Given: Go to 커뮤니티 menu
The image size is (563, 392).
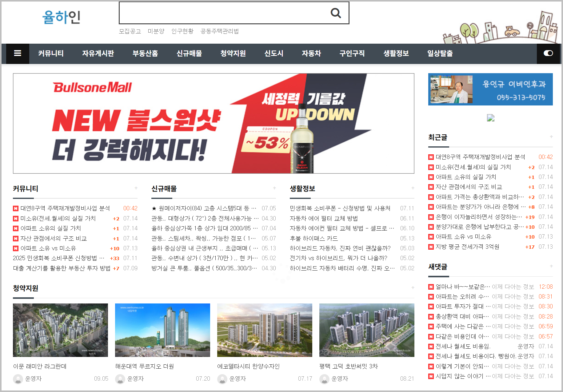Looking at the screenshot, I should pos(51,53).
